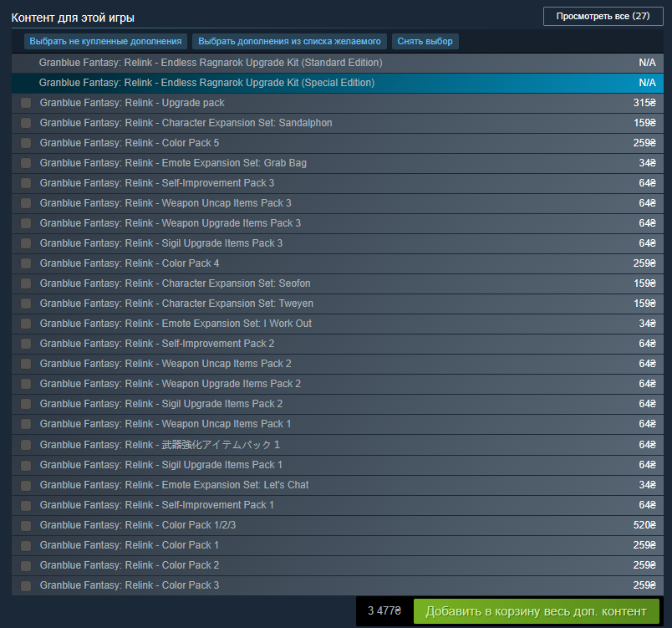Open Emote Expansion Set: I Work Out title

click(176, 324)
